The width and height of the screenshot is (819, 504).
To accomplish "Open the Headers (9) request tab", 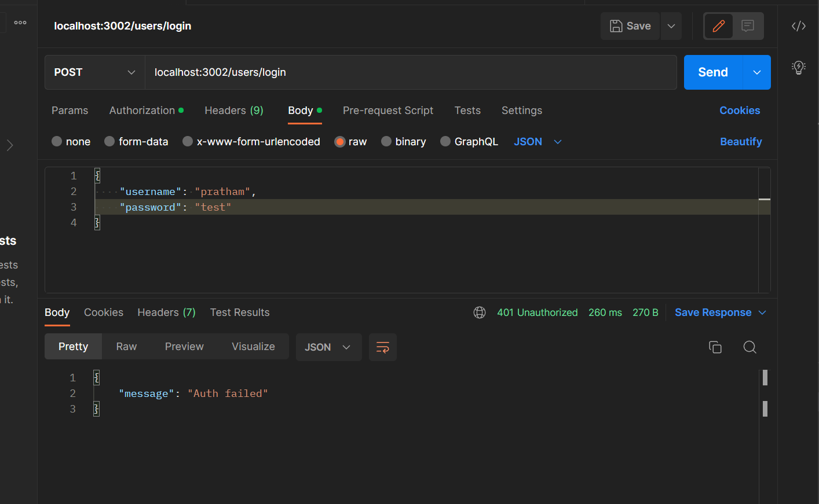I will (234, 111).
